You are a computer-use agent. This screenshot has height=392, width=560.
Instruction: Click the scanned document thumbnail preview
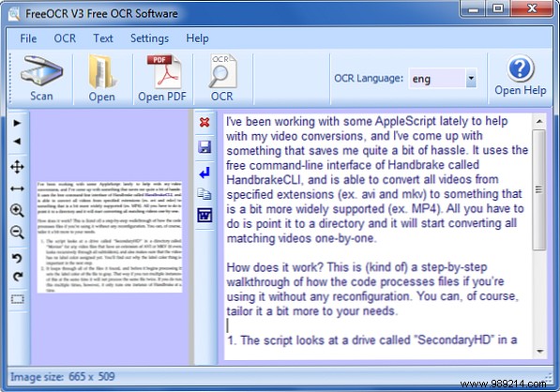(110, 236)
